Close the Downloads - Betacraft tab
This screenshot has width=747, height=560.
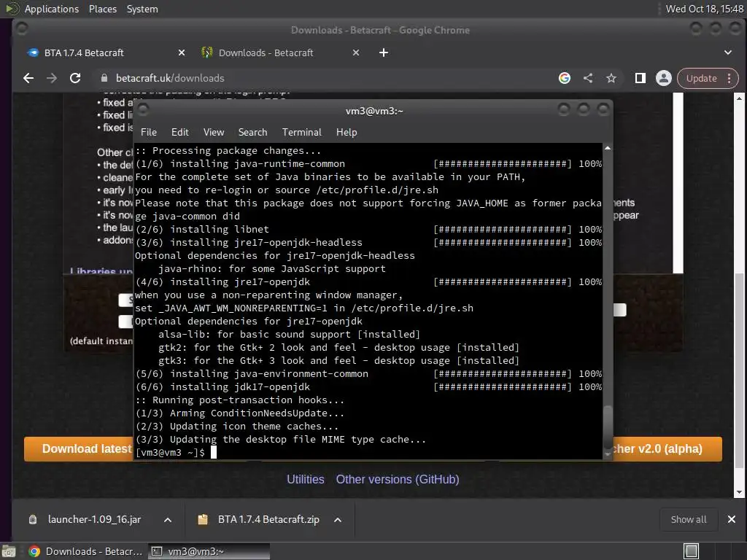coord(356,52)
